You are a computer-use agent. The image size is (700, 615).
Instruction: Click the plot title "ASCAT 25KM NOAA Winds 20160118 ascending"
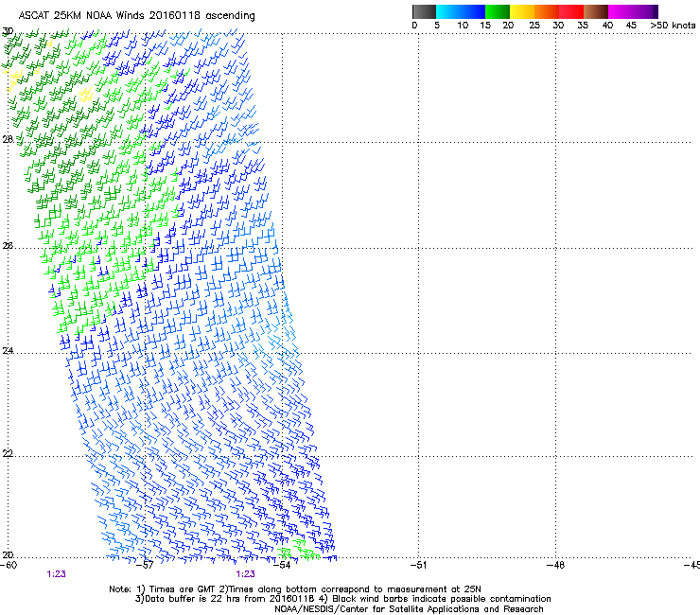tap(136, 16)
